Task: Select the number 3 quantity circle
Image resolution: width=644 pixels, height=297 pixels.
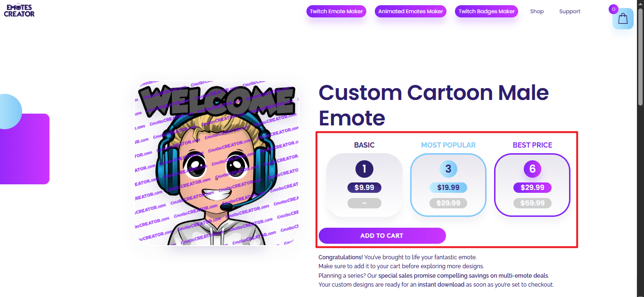Action: 448,169
